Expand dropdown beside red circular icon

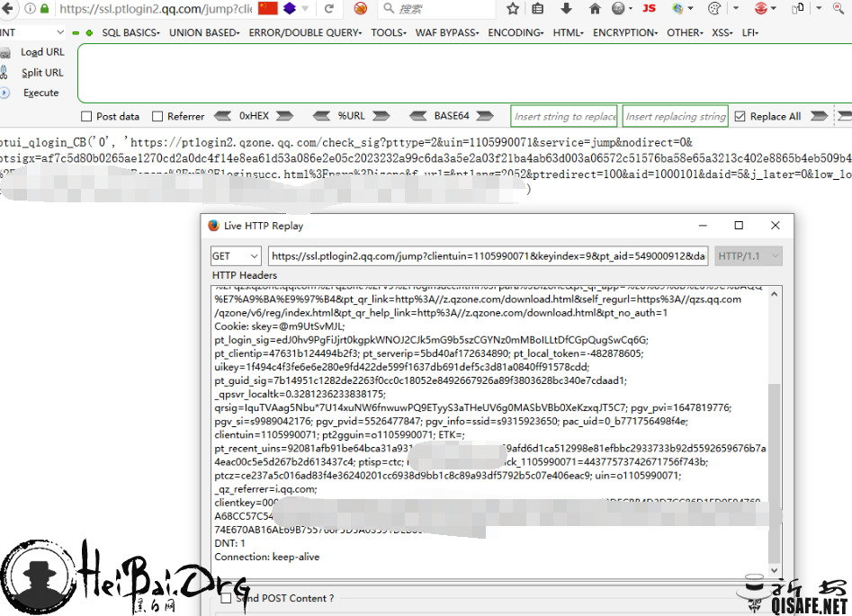(x=773, y=9)
